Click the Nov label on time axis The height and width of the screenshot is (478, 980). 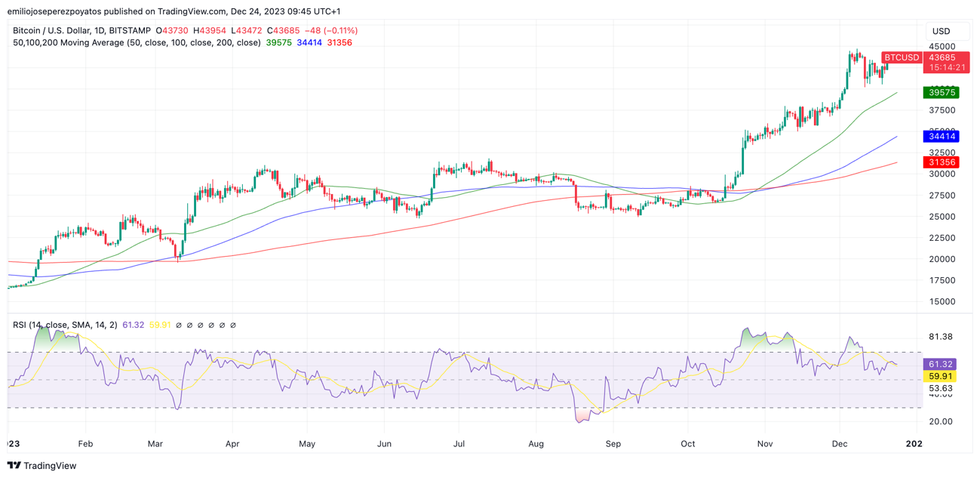pyautogui.click(x=766, y=444)
